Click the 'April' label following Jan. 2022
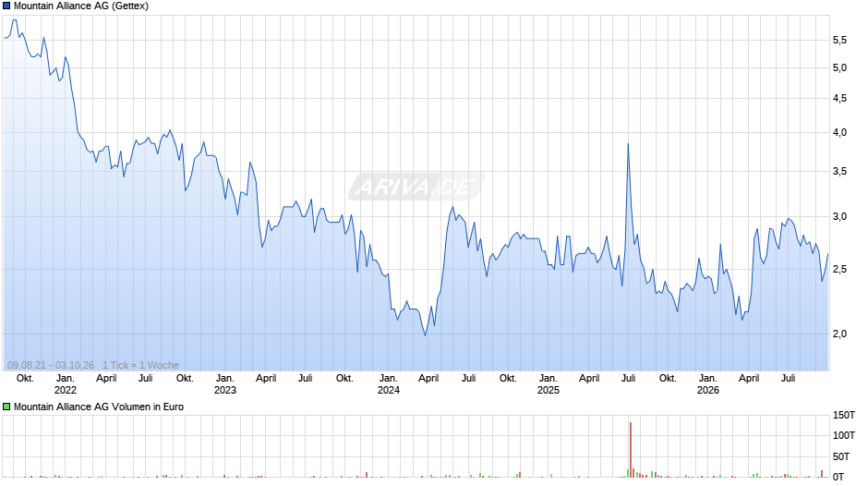Viewport: 868px width, 486px height. pos(106,378)
